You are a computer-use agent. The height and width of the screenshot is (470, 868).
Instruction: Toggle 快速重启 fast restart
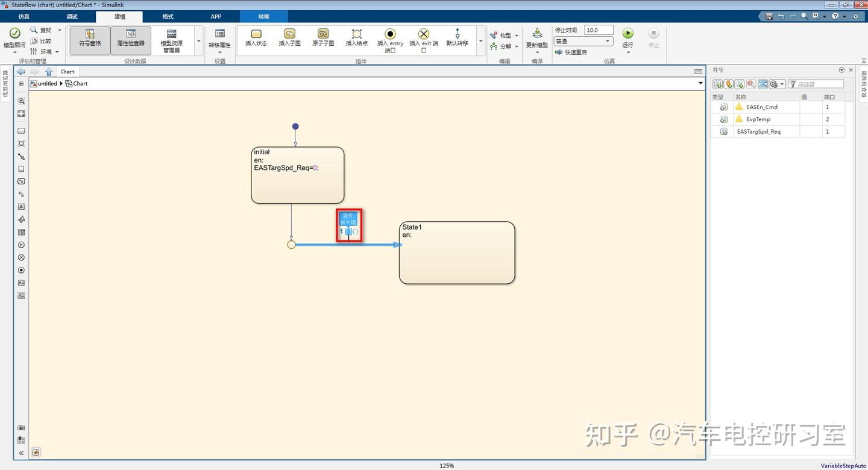point(571,52)
